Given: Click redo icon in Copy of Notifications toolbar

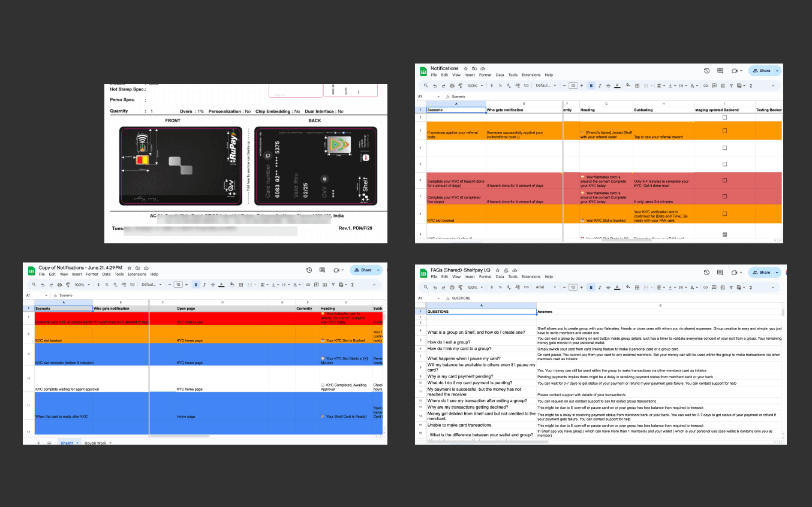Looking at the screenshot, I should pyautogui.click(x=51, y=285).
